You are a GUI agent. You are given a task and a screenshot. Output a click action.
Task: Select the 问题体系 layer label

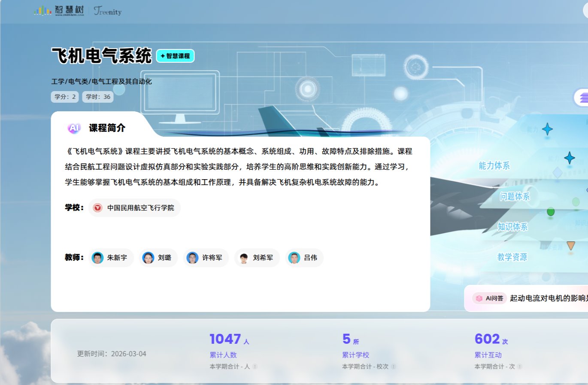tap(515, 196)
